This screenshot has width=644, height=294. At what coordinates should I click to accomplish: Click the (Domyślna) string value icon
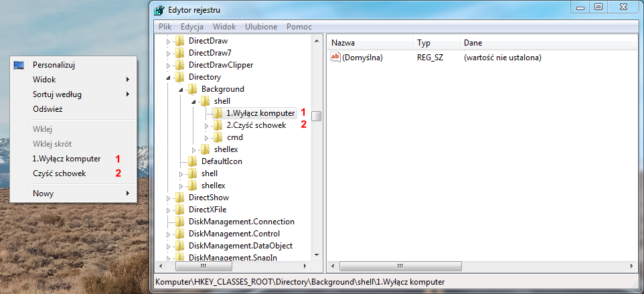335,58
